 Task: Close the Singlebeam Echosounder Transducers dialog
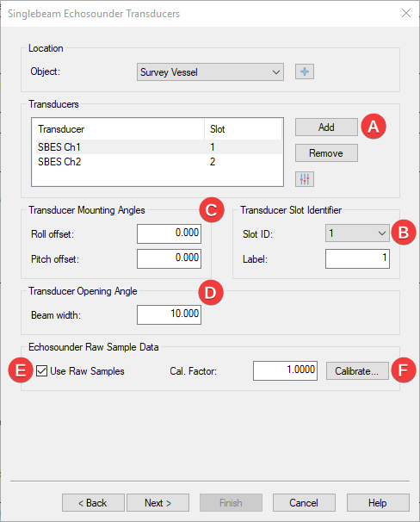(x=406, y=13)
